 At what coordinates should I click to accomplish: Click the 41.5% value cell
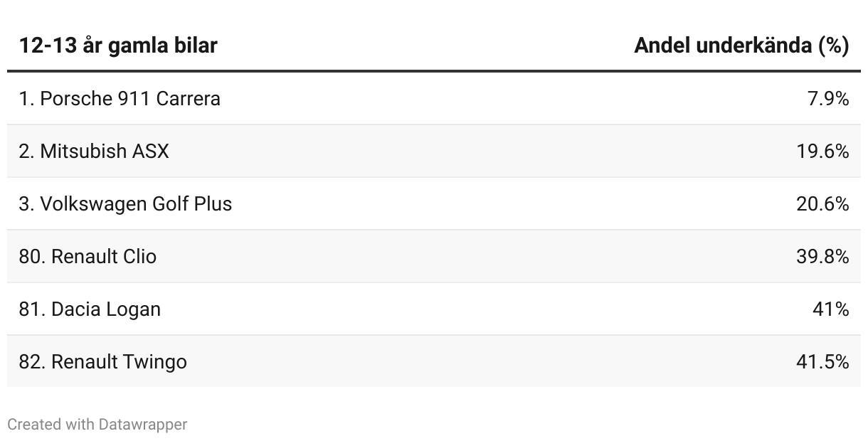click(823, 362)
